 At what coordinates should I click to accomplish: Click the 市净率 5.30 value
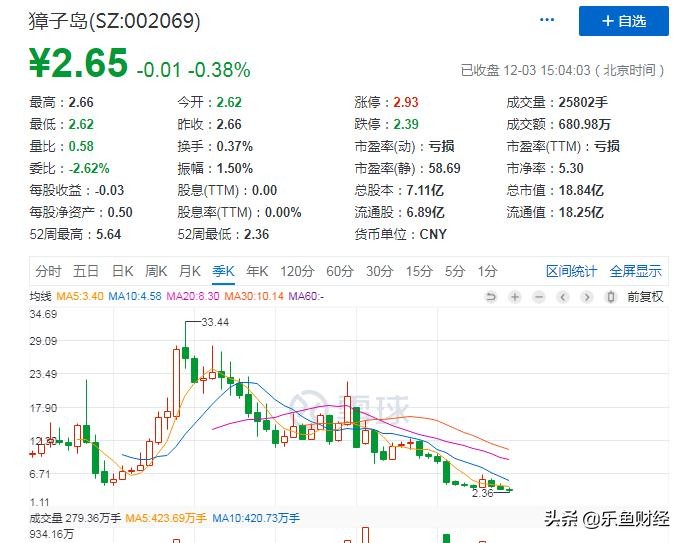[571, 169]
